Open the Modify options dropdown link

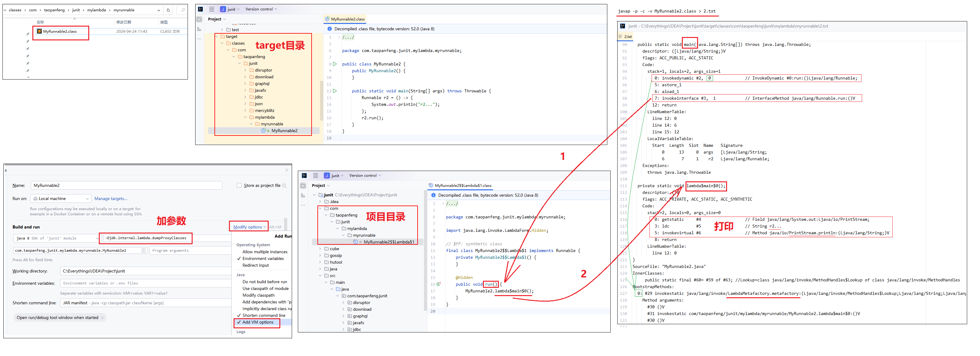coord(250,227)
